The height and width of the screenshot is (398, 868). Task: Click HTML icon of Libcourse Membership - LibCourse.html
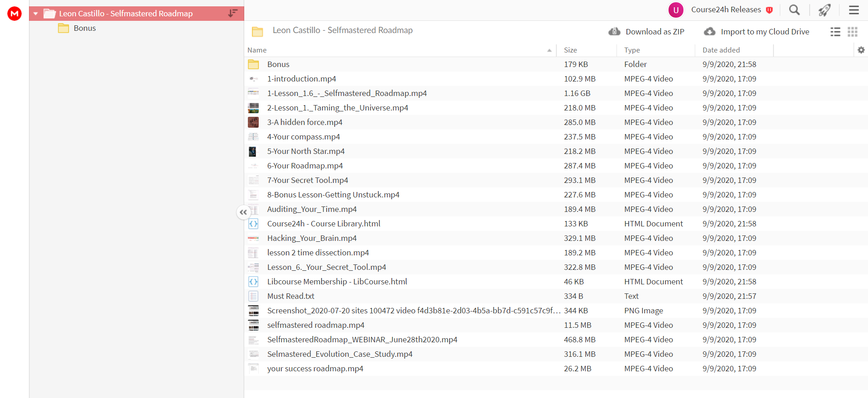pos(253,282)
